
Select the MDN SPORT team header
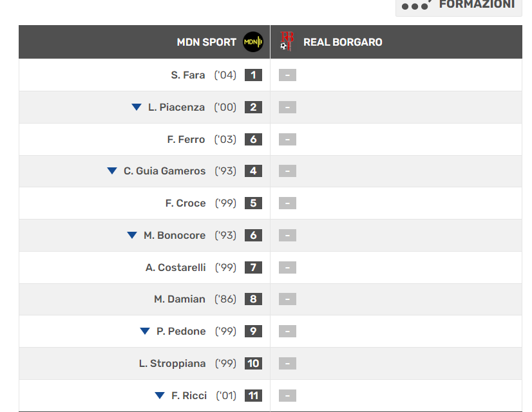pos(206,42)
